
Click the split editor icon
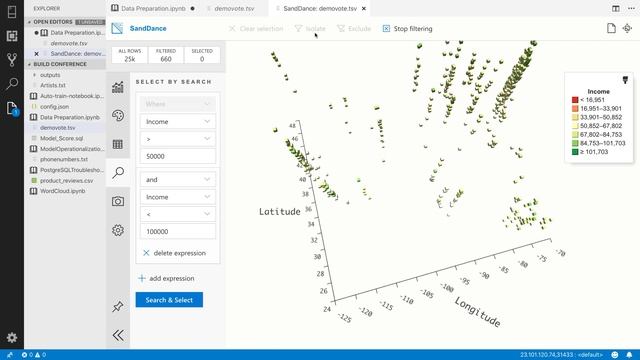616,8
